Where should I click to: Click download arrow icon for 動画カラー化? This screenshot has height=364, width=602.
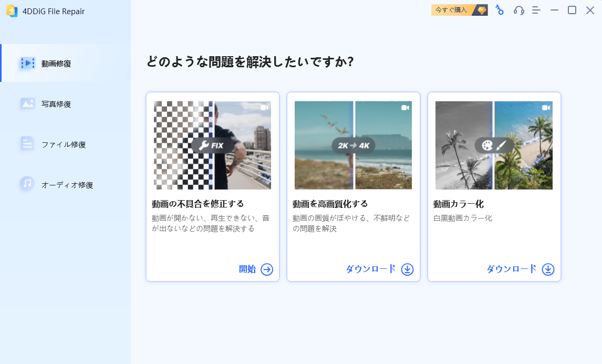point(548,269)
